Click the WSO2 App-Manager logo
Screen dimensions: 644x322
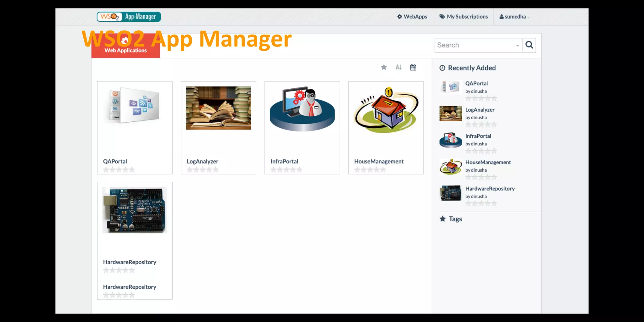pos(129,17)
